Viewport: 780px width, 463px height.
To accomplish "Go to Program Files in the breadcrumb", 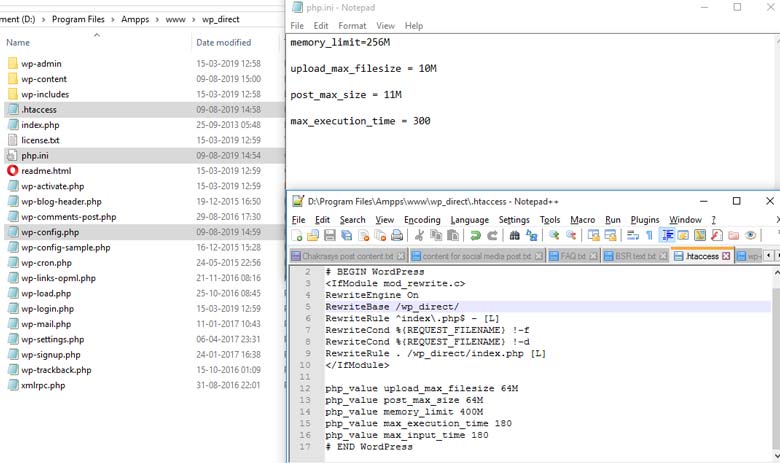I will [78, 19].
